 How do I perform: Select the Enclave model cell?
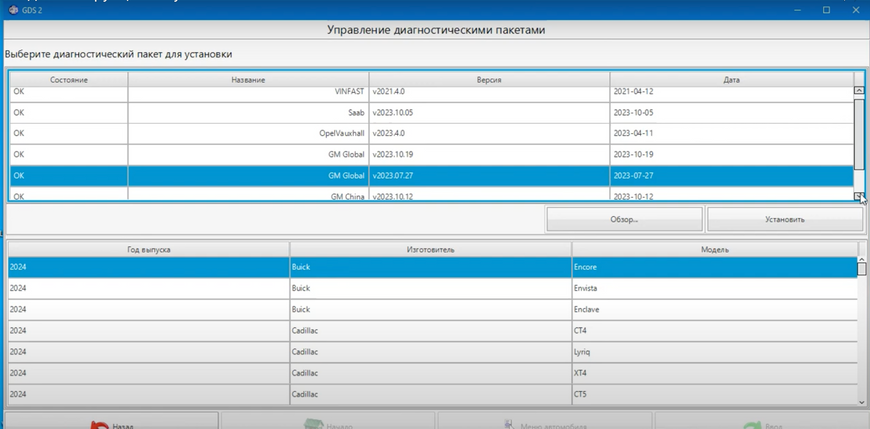(715, 310)
